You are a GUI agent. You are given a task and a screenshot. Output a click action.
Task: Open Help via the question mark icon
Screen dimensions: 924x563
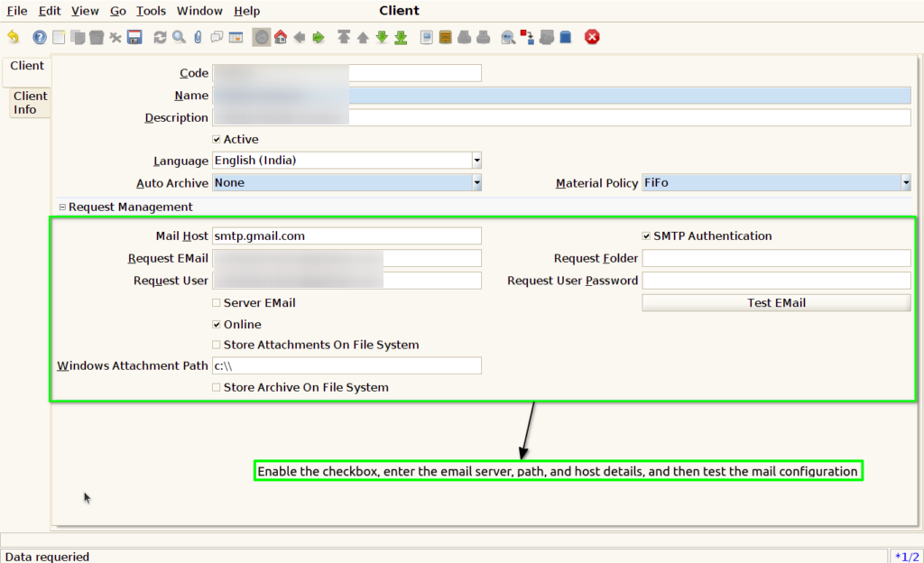(x=40, y=37)
